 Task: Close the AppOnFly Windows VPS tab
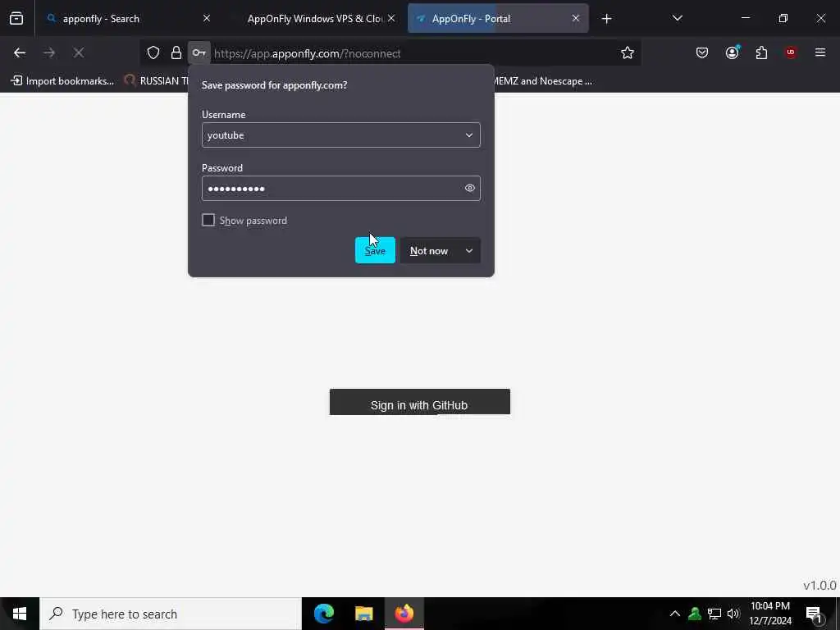pos(391,18)
